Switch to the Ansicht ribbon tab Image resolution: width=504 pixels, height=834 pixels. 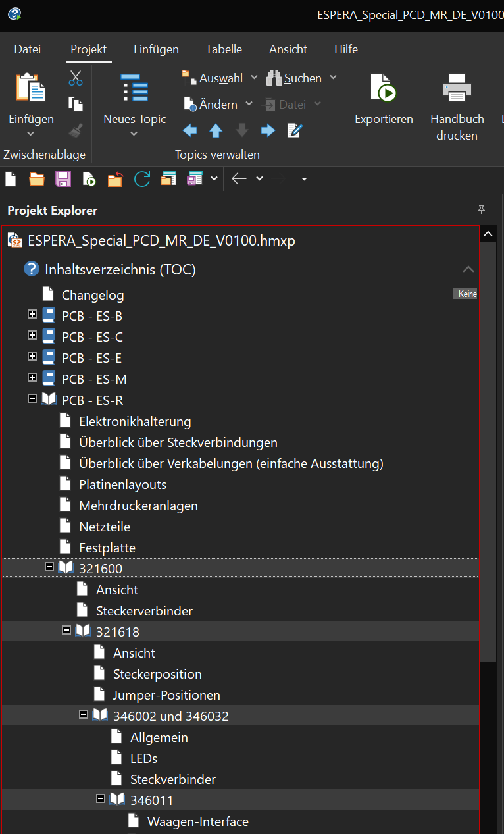pos(288,49)
